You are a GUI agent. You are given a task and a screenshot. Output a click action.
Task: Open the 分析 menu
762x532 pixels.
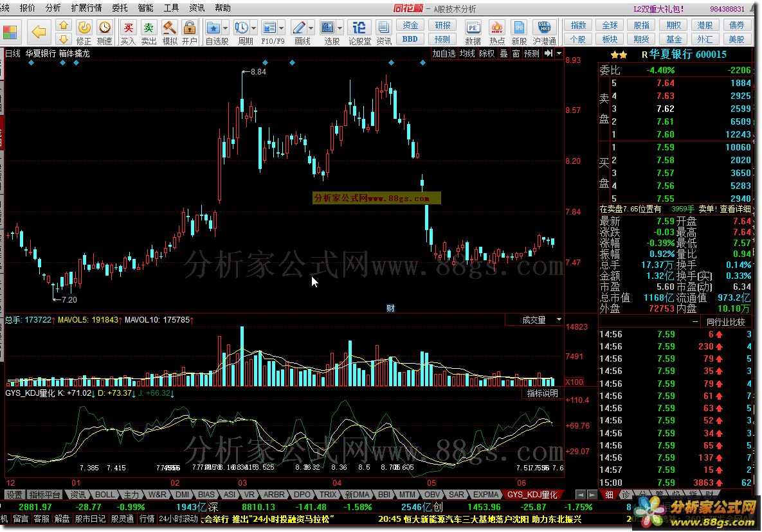coord(53,8)
